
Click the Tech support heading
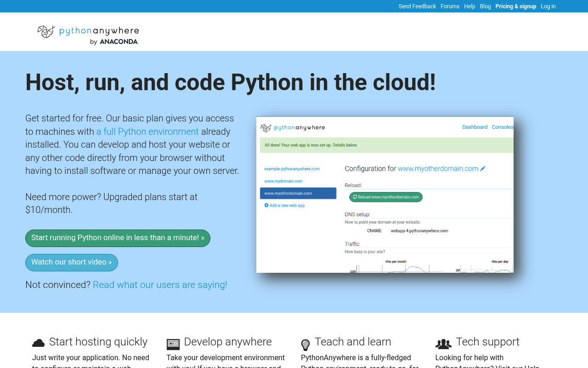[x=488, y=342]
